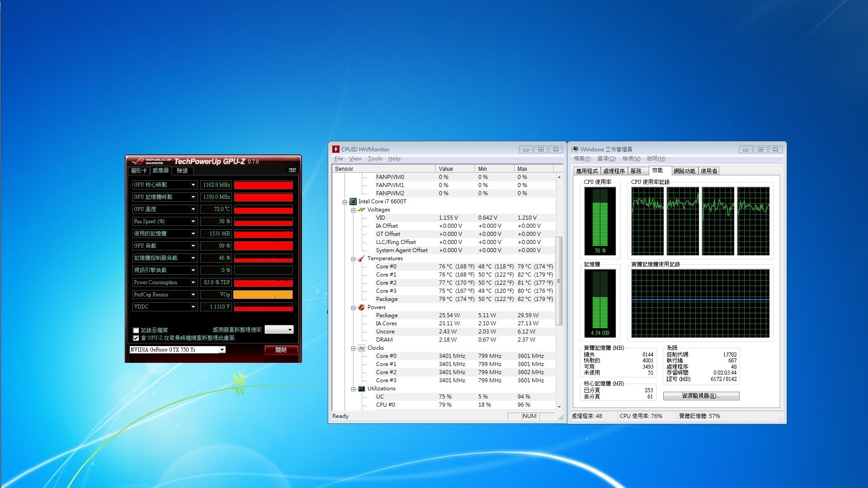Click the Temperatures thermometer icon
Viewport: 868px width, 488px height.
[x=362, y=258]
